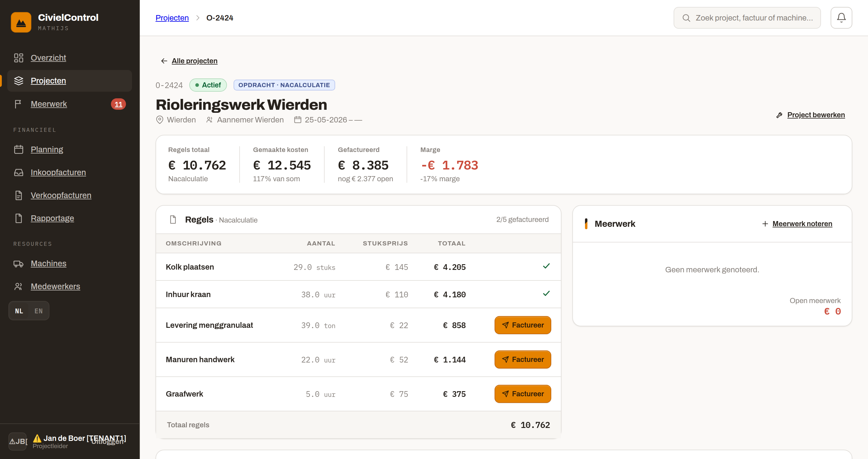Click the Inhuur kraan row description
Viewport: 868px width, 459px height.
click(188, 294)
